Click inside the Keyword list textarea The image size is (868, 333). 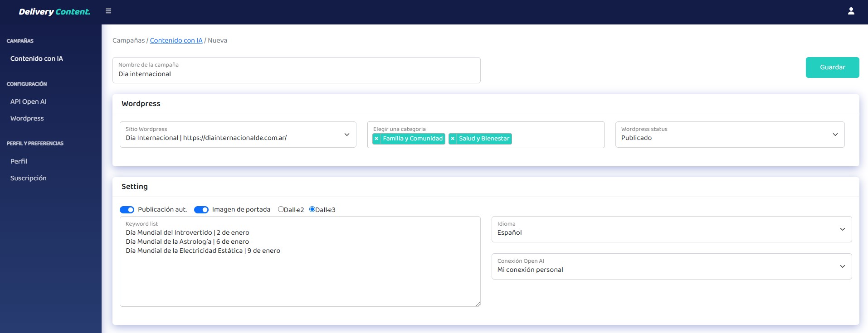click(x=299, y=276)
